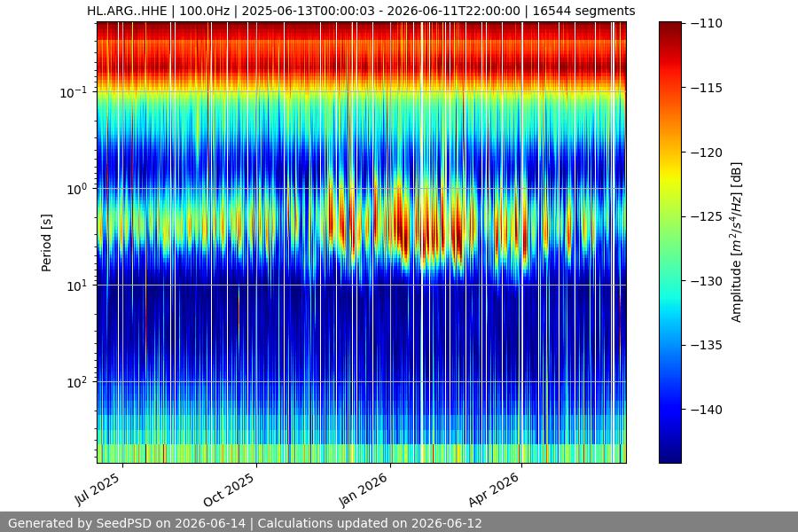Click the 10⁻¹ period tick label
The image size is (798, 532).
(x=73, y=92)
